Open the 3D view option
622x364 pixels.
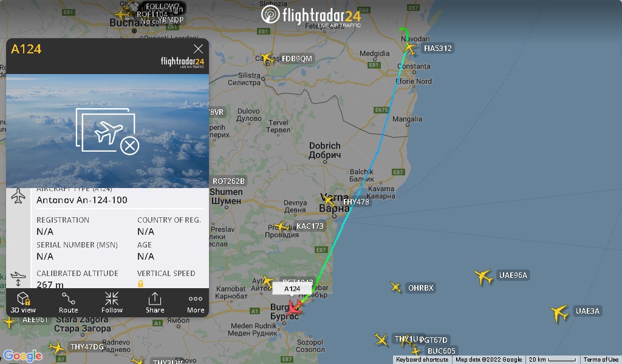[x=23, y=302]
